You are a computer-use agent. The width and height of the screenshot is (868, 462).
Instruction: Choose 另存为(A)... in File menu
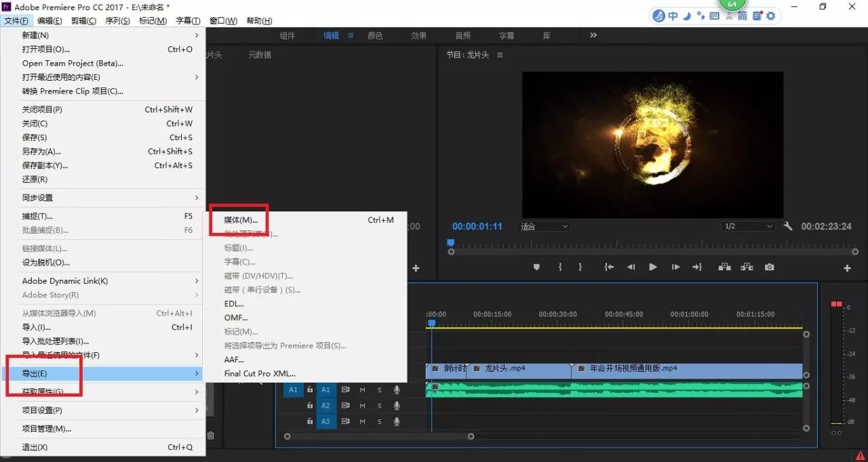pos(102,152)
